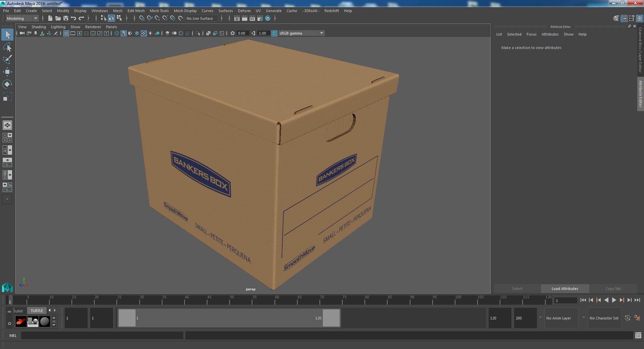Show Modeling Toolkit panel
This screenshot has width=644, height=349.
point(616,18)
